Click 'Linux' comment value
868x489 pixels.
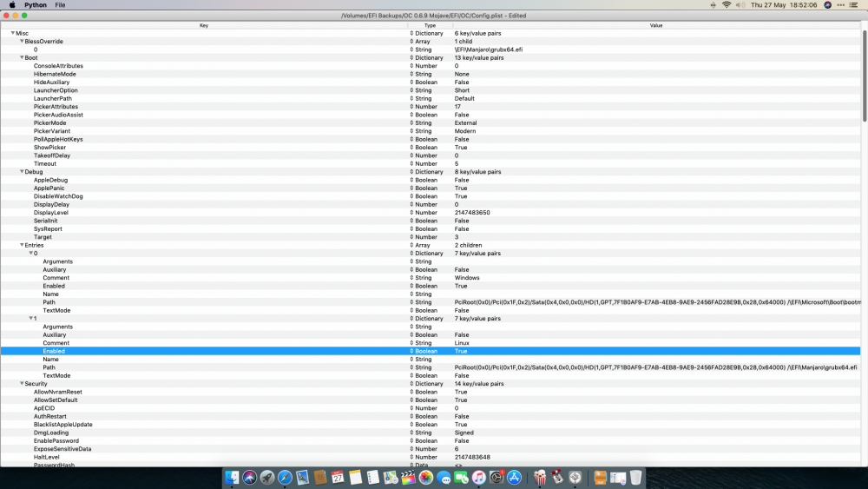click(x=462, y=343)
